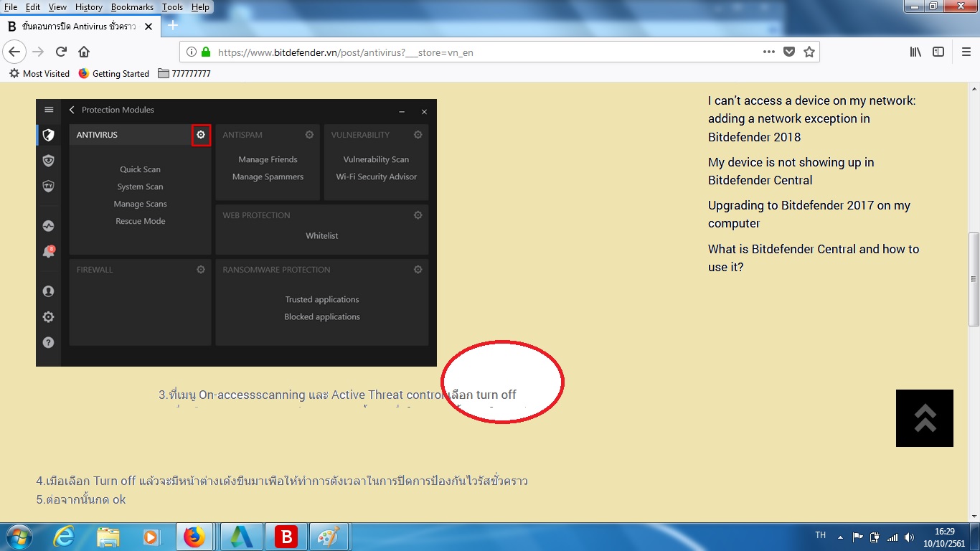
Task: Close the Antivirus article tab
Action: (x=149, y=27)
